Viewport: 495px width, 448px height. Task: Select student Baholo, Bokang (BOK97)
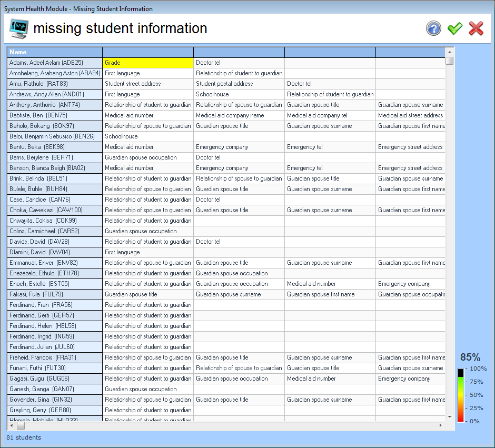click(55, 126)
